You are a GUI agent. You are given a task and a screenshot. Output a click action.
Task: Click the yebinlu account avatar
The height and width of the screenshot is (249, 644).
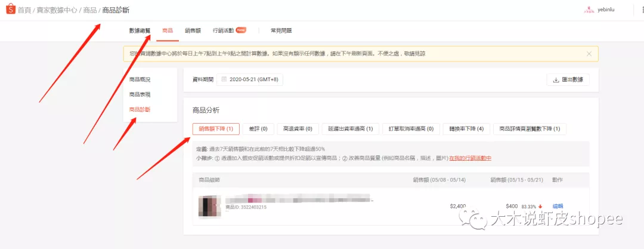[589, 10]
